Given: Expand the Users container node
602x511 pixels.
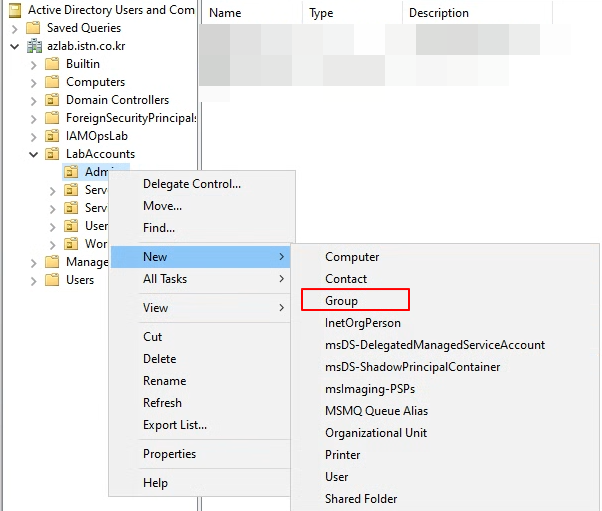Looking at the screenshot, I should (x=33, y=281).
